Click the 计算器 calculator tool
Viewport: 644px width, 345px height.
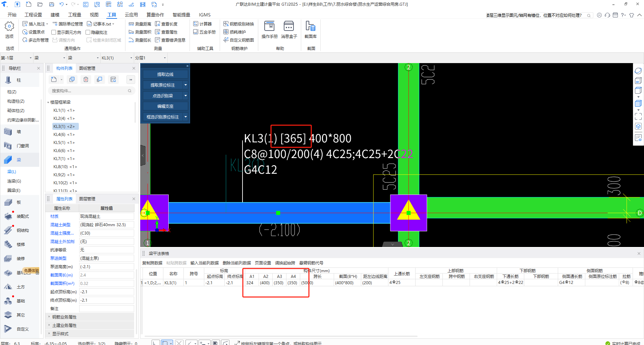[203, 24]
